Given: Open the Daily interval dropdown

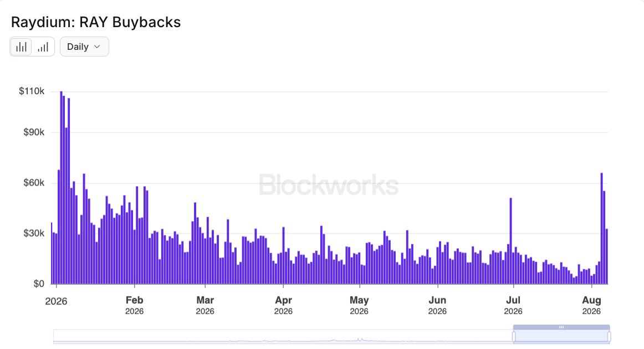Looking at the screenshot, I should pyautogui.click(x=84, y=47).
